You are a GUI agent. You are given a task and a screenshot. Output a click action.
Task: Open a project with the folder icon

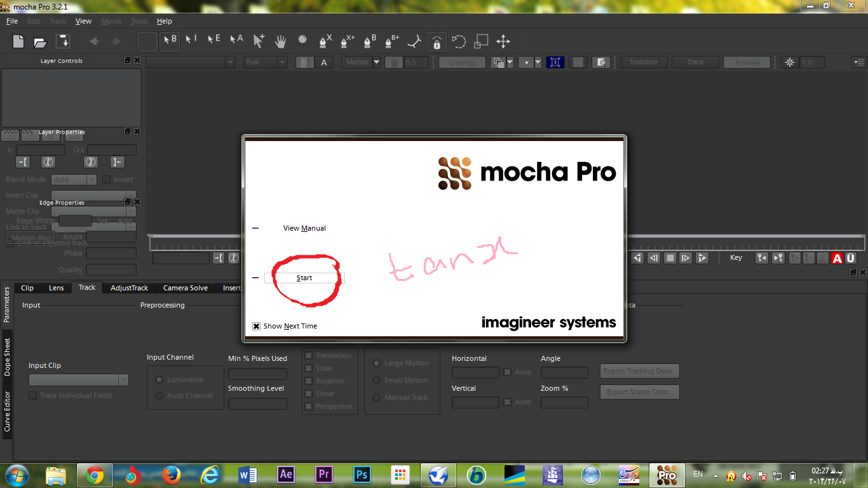pos(40,42)
